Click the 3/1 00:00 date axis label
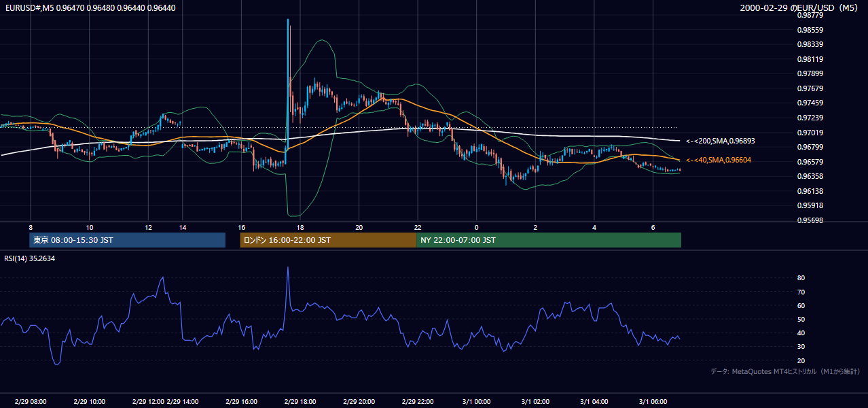This screenshot has width=868, height=408. [476, 402]
